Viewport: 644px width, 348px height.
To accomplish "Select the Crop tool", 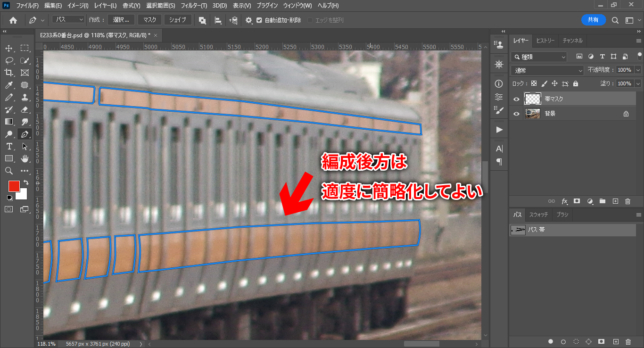I will click(9, 73).
